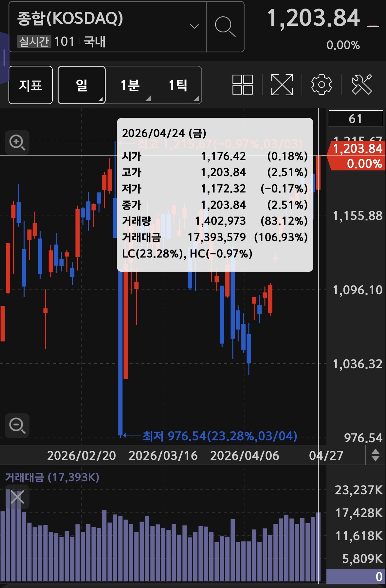Click the 0.00% change under header price
The width and height of the screenshot is (386, 588).
coord(343,45)
